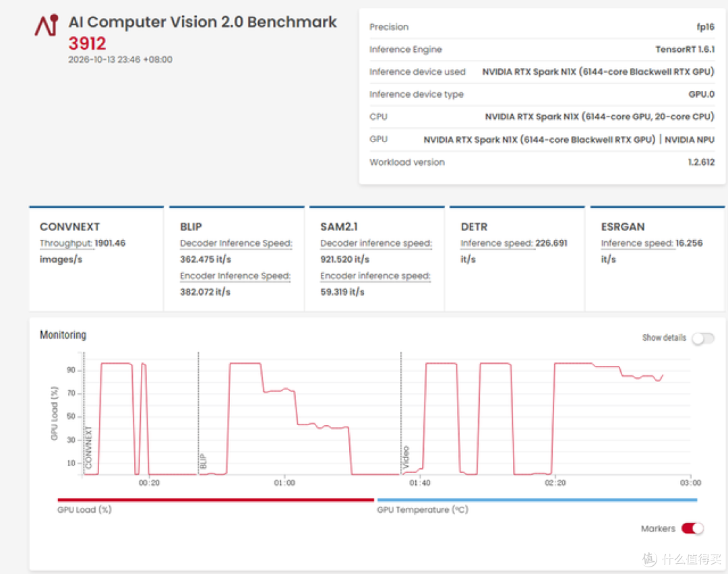Click the date 2026-10-13 23:46 +08:00
728x574 pixels.
(120, 59)
